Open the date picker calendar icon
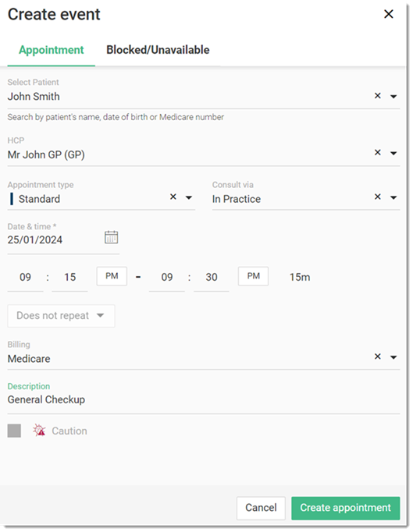 (111, 237)
